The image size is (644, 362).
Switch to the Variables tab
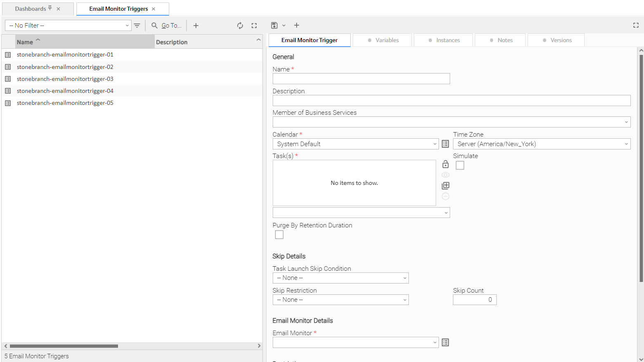(x=382, y=40)
